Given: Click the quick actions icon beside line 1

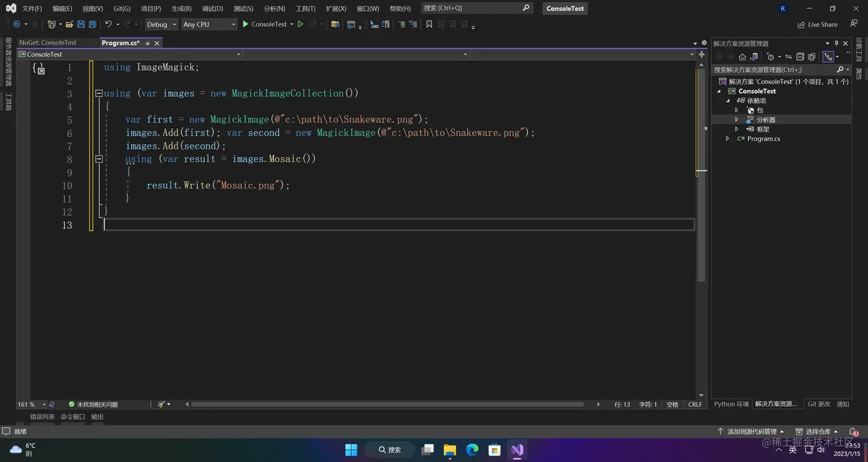Looking at the screenshot, I should point(38,68).
